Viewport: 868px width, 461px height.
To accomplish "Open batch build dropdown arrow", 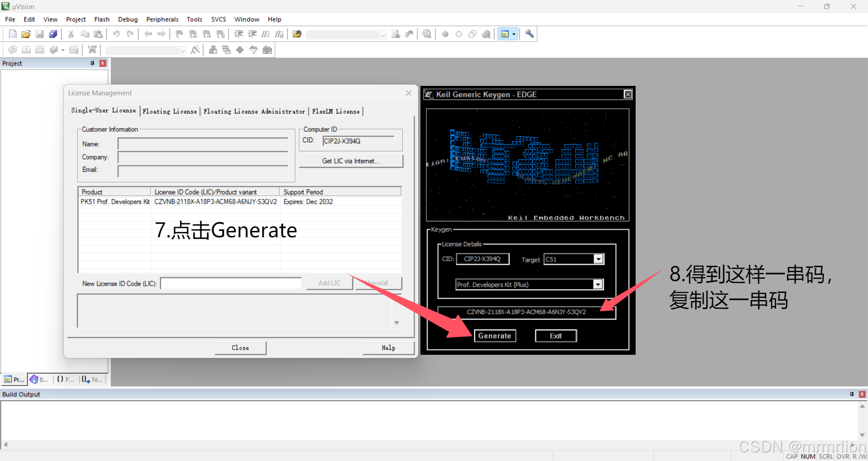I will point(63,50).
